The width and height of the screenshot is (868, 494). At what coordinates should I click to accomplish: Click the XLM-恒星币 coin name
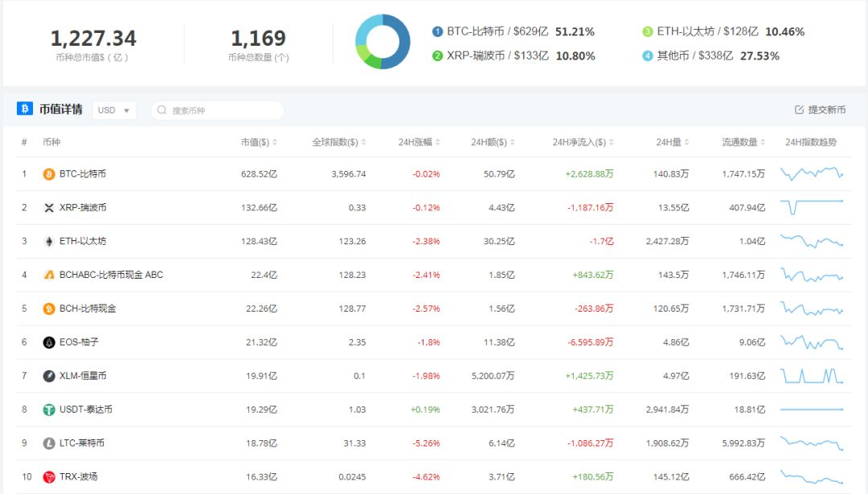(x=83, y=376)
